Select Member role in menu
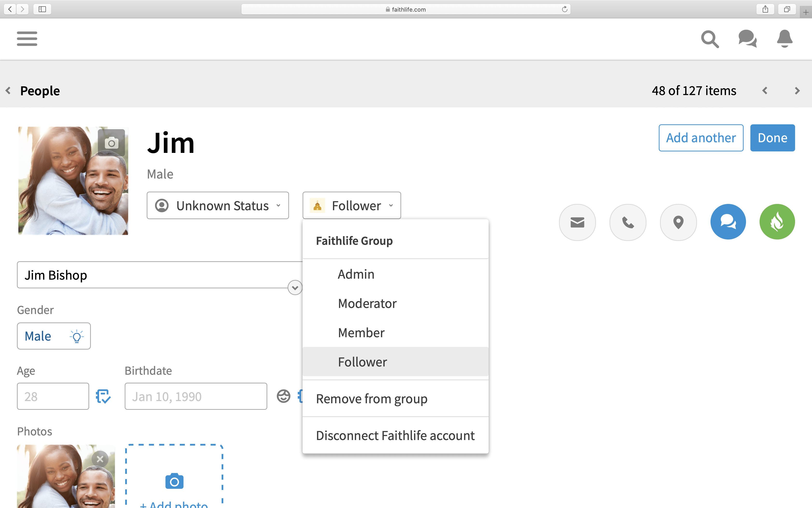The width and height of the screenshot is (812, 508). pos(395,333)
